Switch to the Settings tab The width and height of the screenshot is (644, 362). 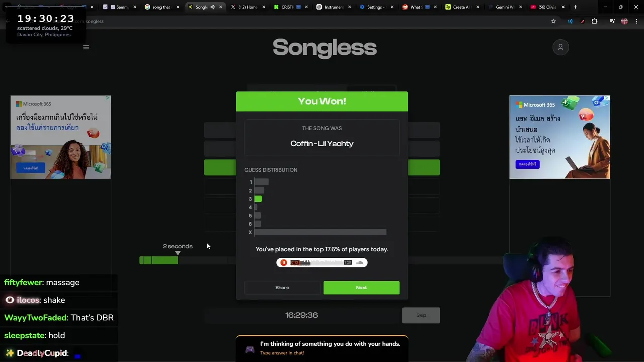click(374, 7)
